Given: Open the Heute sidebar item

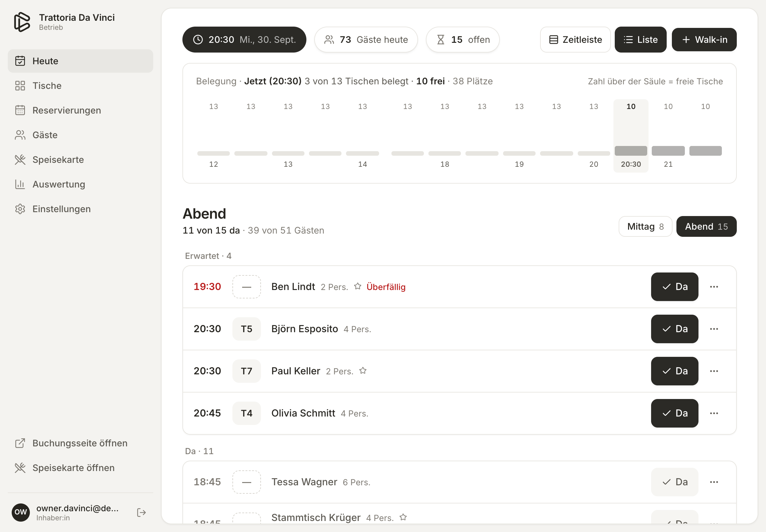Looking at the screenshot, I should point(80,61).
